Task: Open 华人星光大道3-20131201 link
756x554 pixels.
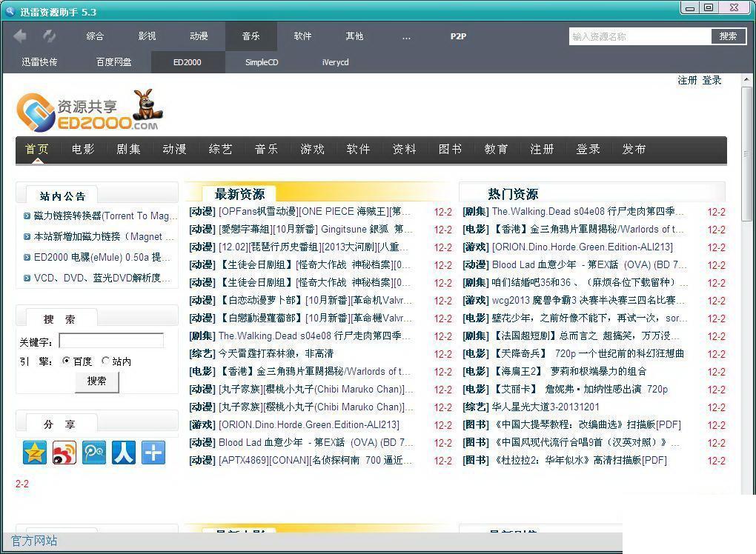Action: coord(546,407)
